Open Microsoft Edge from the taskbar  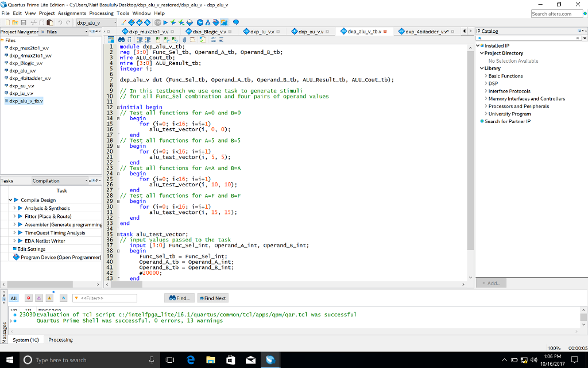point(191,360)
